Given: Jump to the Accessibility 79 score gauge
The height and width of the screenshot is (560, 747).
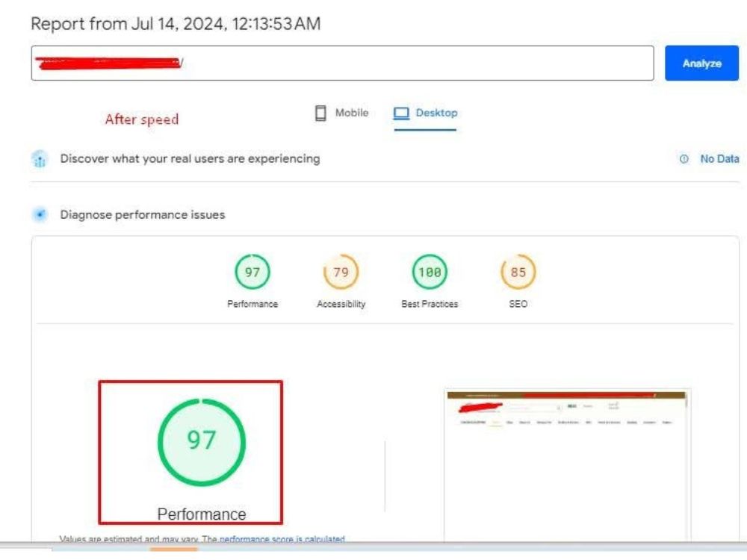Looking at the screenshot, I should [x=341, y=272].
